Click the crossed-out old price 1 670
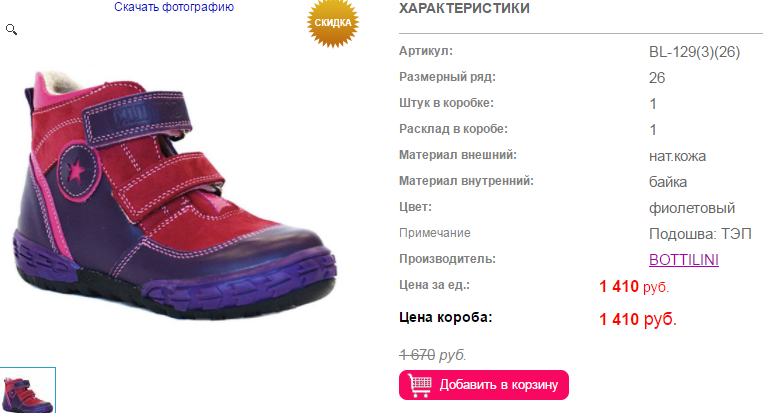This screenshot has width=763, height=413. (417, 355)
